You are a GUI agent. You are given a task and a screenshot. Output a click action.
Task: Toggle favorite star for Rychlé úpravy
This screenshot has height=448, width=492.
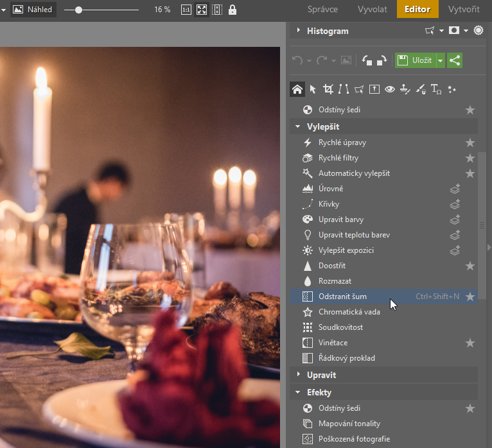470,142
